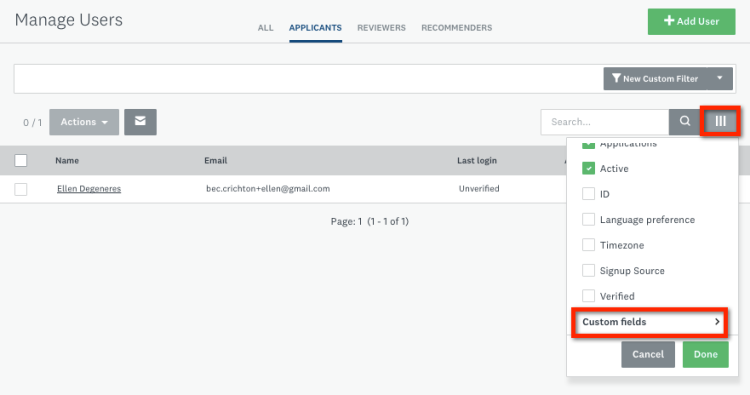Click the empty filter bar field

309,79
